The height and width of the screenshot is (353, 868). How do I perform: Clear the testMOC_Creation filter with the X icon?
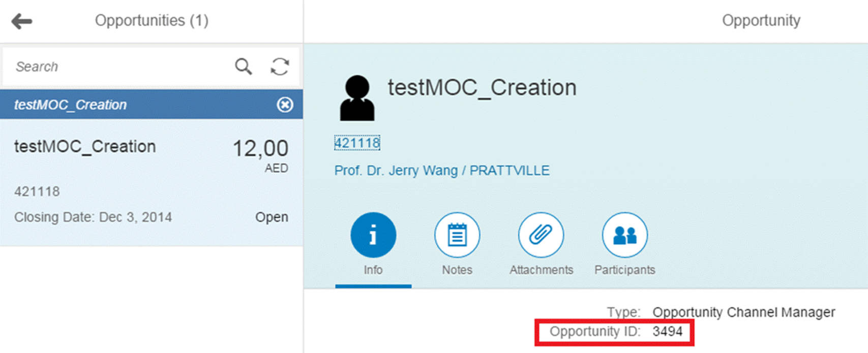click(x=285, y=105)
